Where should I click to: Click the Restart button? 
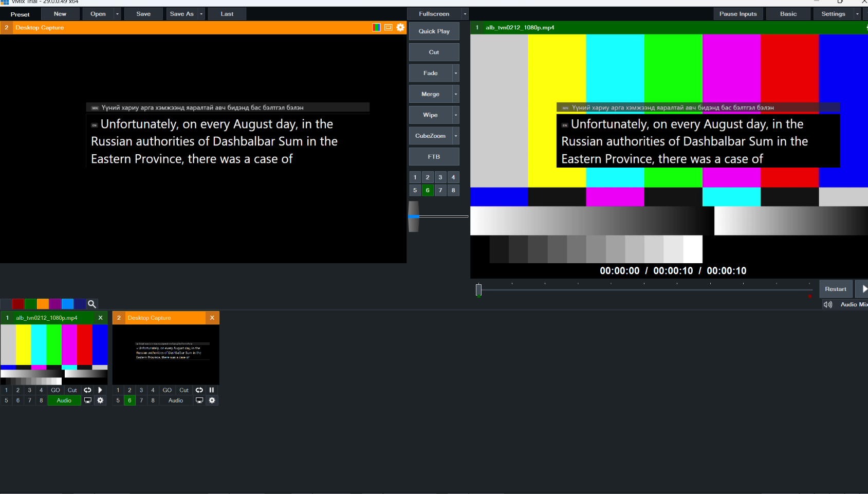tap(836, 289)
